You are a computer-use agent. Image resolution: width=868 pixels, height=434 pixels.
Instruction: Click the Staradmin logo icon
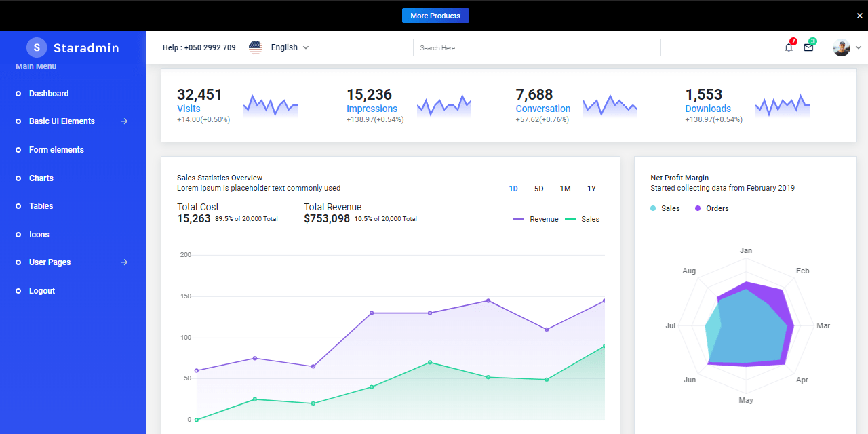tap(36, 47)
